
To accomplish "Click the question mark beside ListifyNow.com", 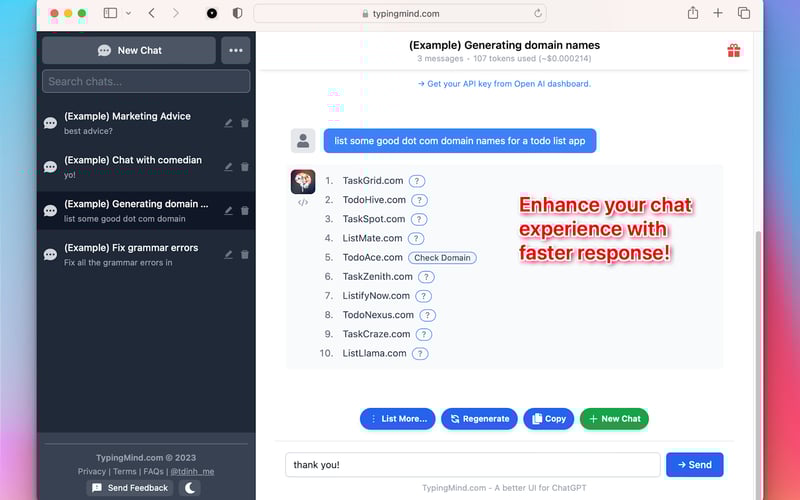I will point(423,296).
